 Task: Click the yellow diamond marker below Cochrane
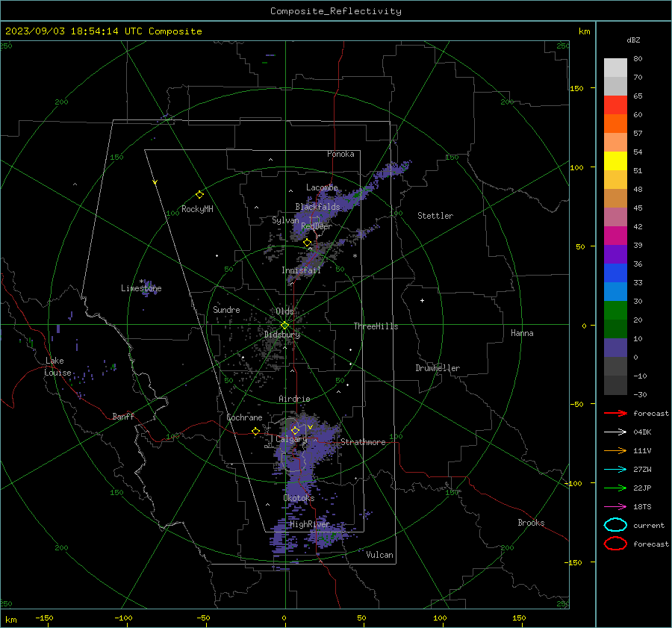[x=255, y=431]
